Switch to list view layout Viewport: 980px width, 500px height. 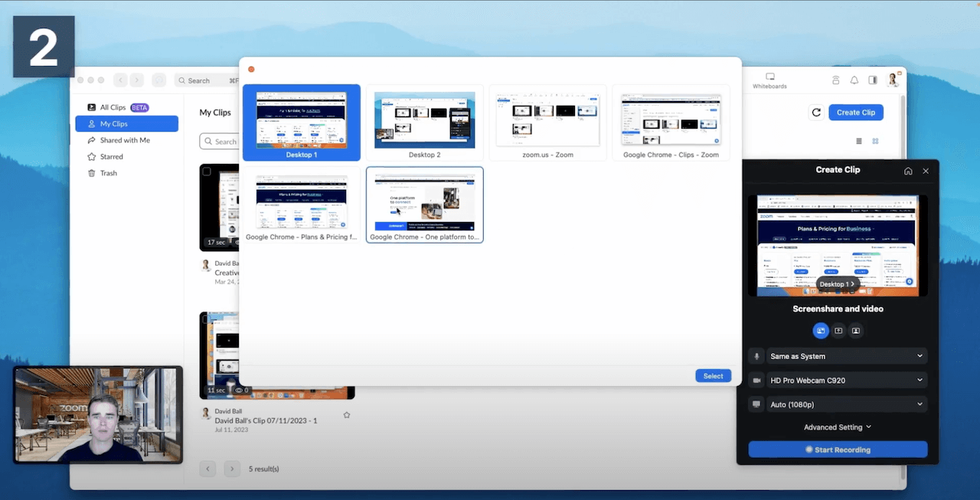click(858, 142)
